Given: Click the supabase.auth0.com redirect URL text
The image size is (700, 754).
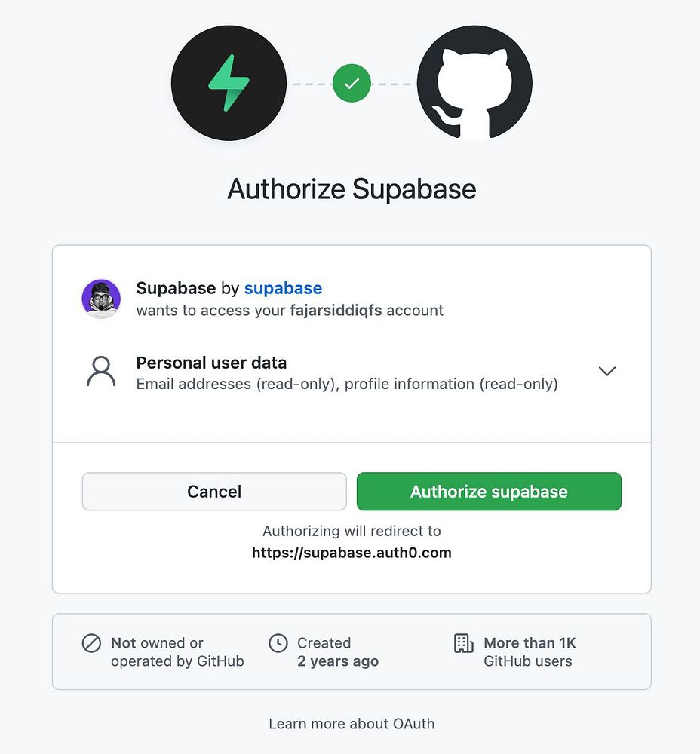Looking at the screenshot, I should tap(352, 553).
